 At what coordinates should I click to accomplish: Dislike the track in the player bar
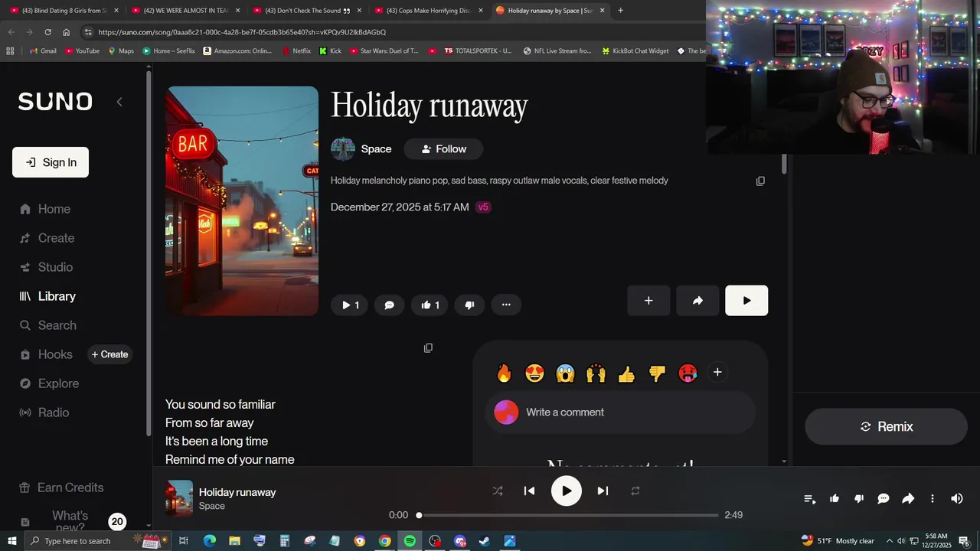(859, 499)
